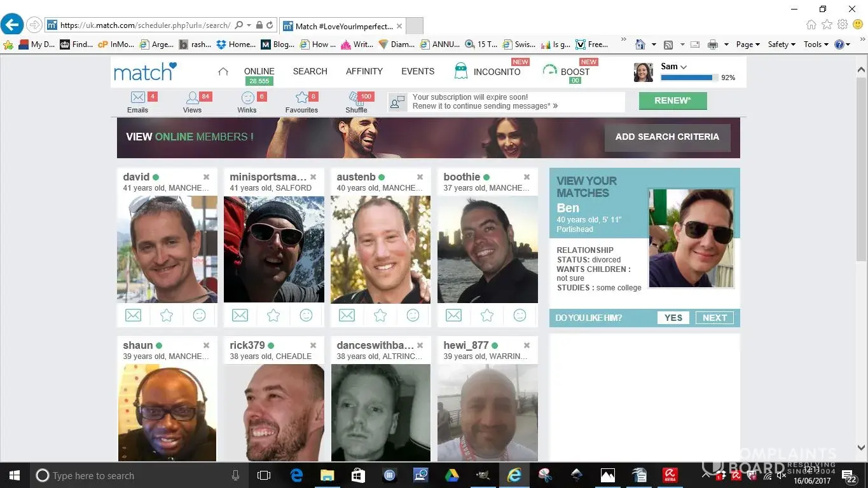Click YES to like Ben

click(x=673, y=318)
